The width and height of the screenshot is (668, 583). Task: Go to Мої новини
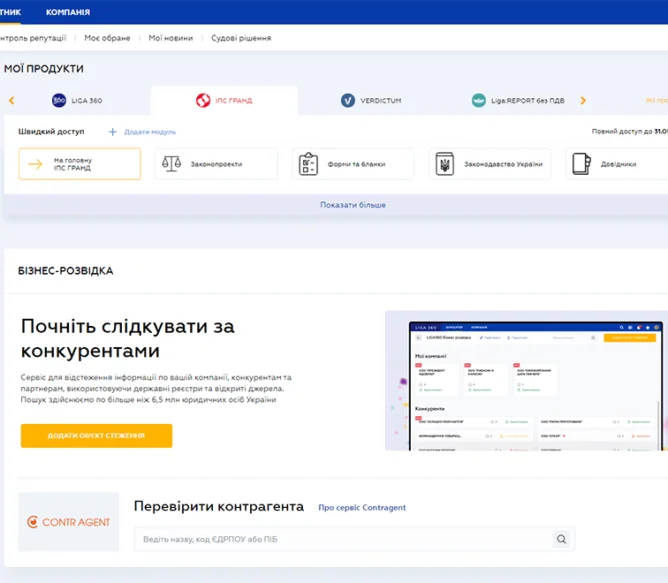click(x=170, y=38)
